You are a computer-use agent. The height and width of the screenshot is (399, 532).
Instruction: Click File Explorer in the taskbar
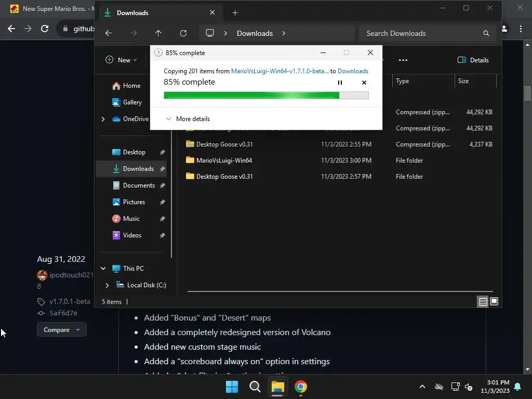tap(277, 387)
